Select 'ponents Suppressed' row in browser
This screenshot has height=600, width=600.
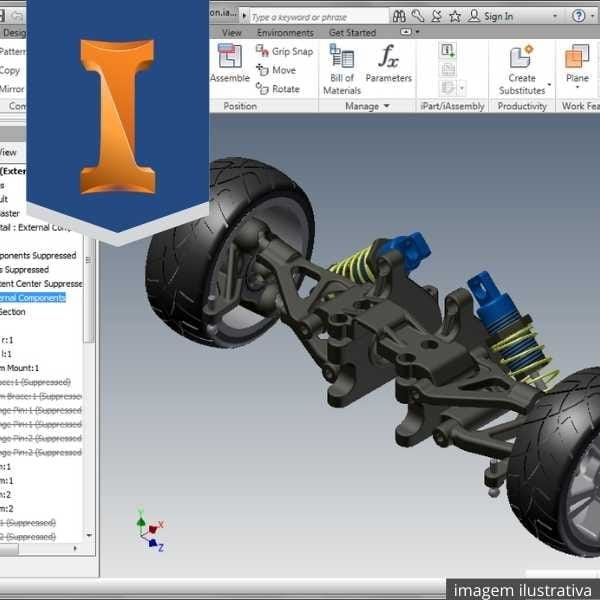pyautogui.click(x=38, y=256)
